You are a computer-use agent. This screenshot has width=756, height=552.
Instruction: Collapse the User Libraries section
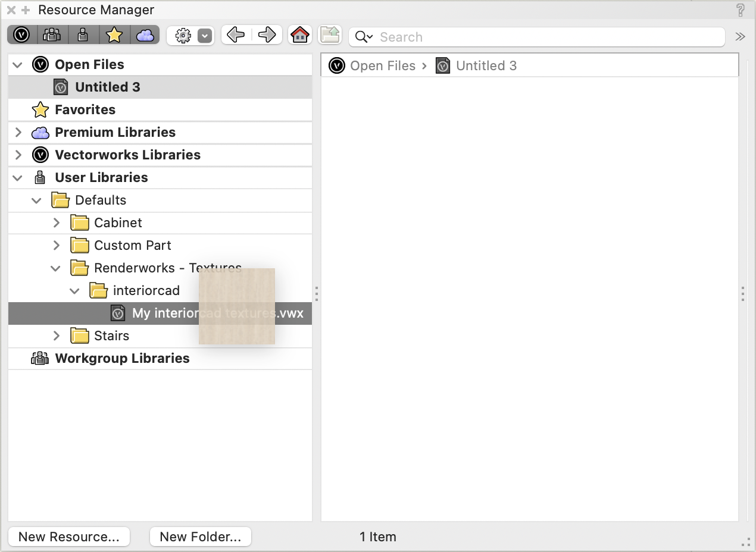tap(18, 177)
